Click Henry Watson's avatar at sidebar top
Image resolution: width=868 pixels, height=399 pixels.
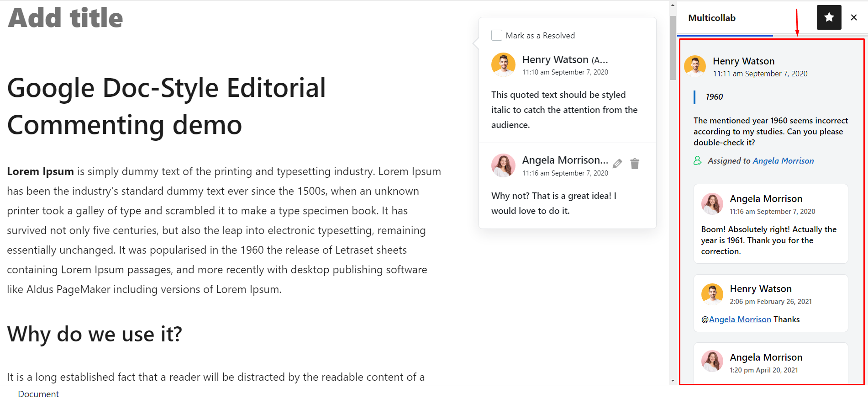[695, 67]
